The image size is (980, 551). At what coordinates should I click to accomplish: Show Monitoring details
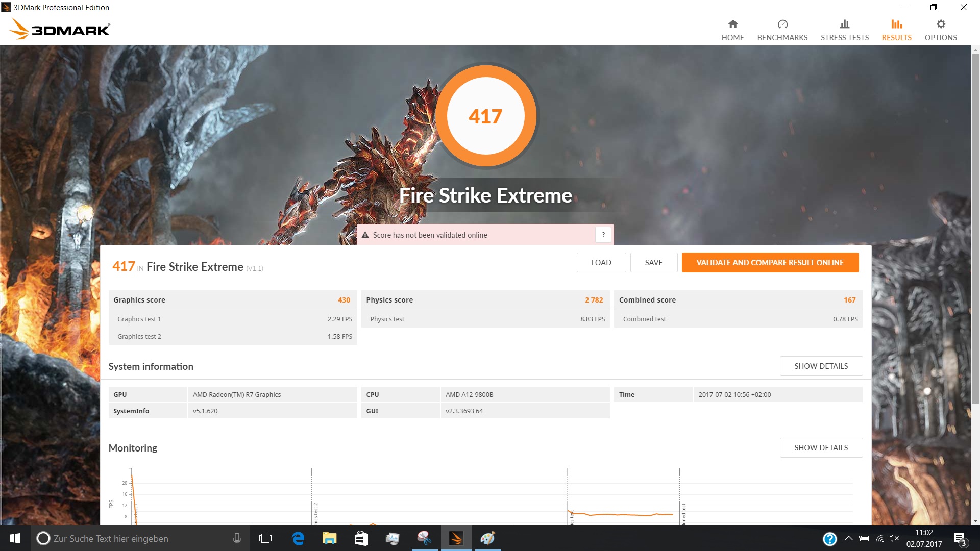tap(821, 448)
